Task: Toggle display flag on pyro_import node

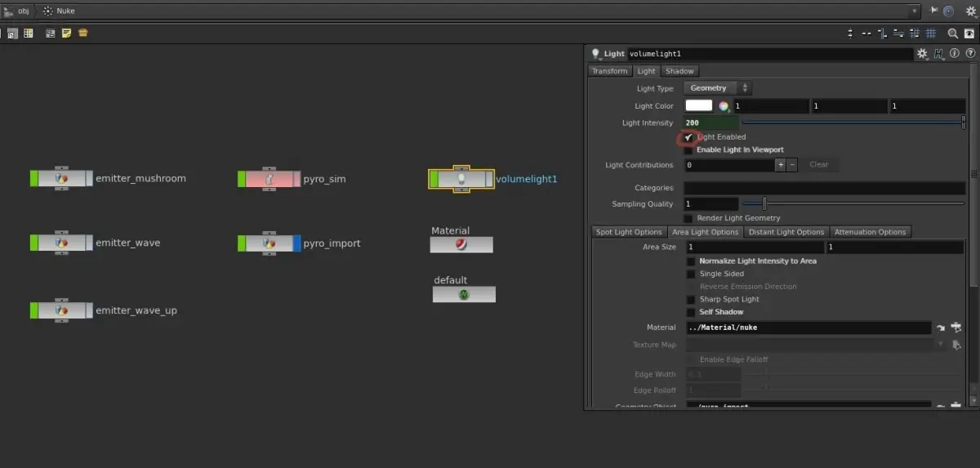Action: pos(296,243)
